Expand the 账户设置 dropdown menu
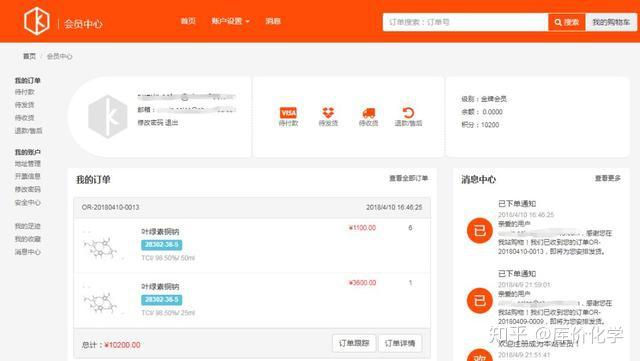This screenshot has width=640, height=361. click(x=230, y=21)
